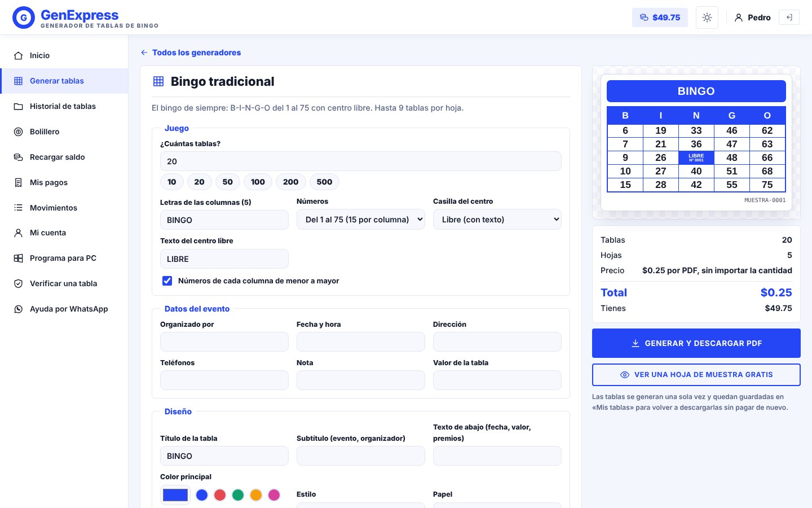The image size is (812, 508).
Task: Click the logout icon next to Pedro
Action: click(x=789, y=17)
